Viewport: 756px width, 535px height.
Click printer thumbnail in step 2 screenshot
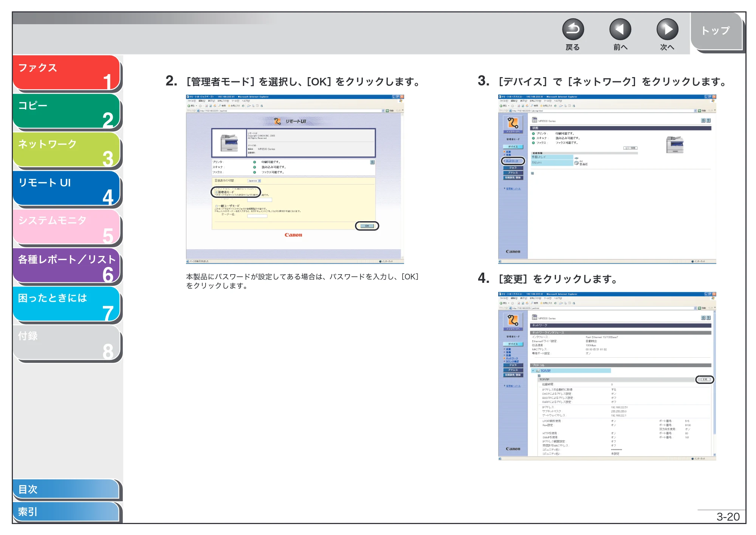pos(229,143)
